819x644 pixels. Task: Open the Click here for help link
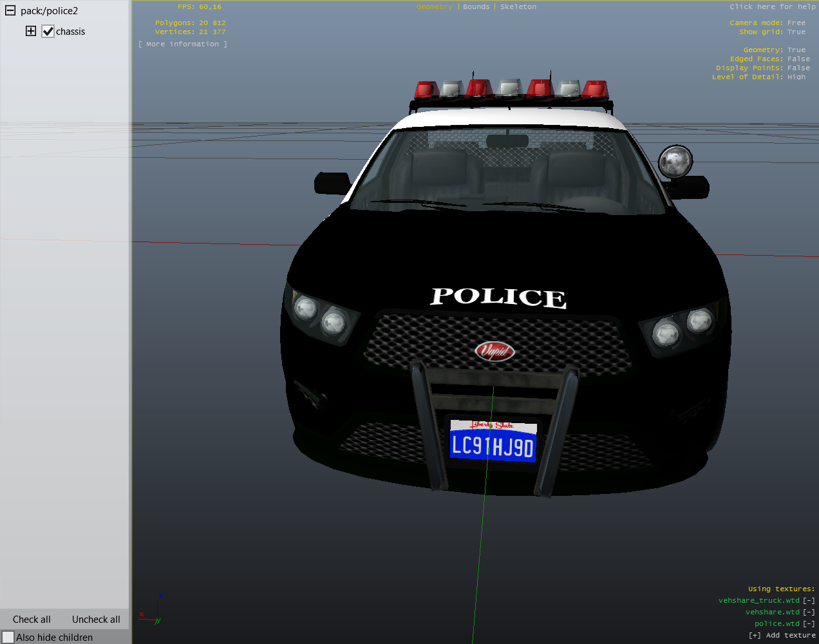[772, 6]
